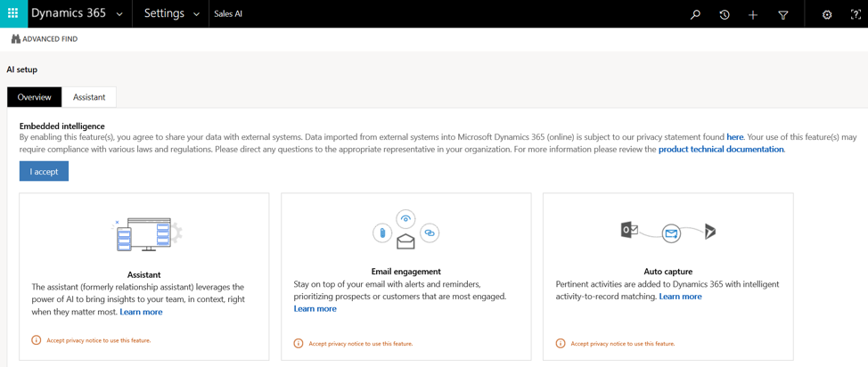Switch to the Overview tab
Viewport: 868px width, 367px height.
(x=35, y=97)
